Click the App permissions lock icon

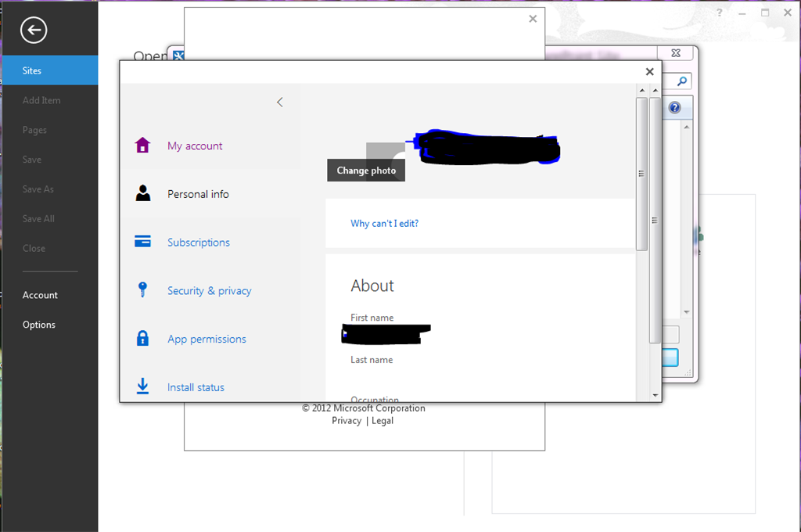click(x=142, y=338)
